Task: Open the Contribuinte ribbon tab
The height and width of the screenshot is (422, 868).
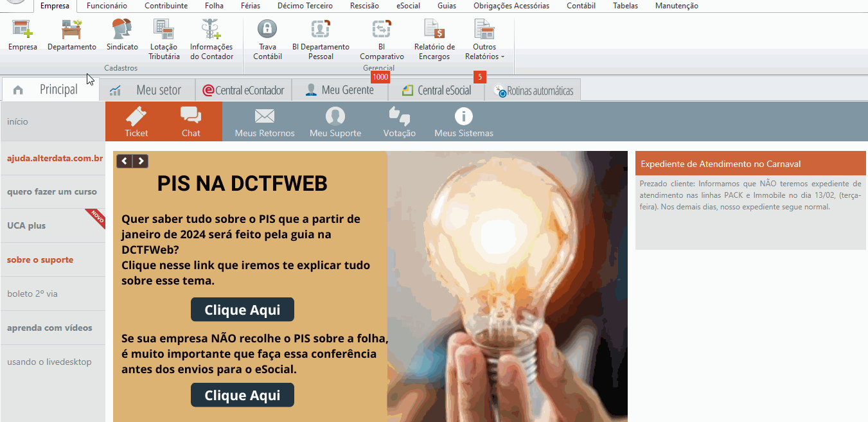Action: coord(166,6)
